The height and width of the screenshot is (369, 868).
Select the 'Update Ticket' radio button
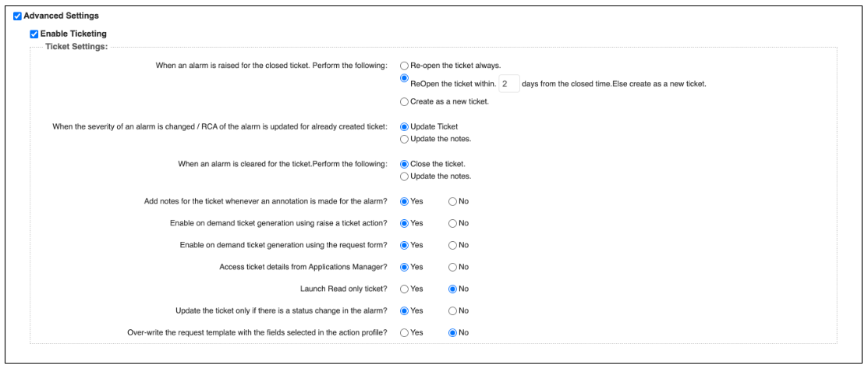coord(404,127)
